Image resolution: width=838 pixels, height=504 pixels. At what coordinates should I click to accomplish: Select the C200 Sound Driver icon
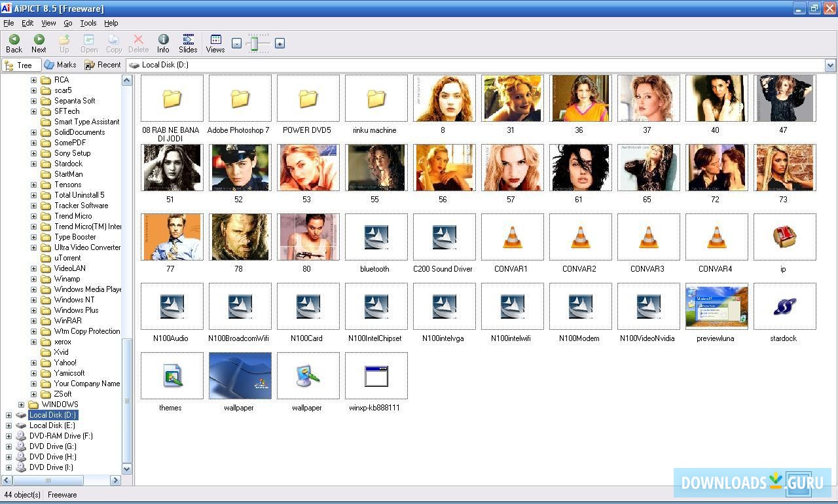[x=444, y=237]
